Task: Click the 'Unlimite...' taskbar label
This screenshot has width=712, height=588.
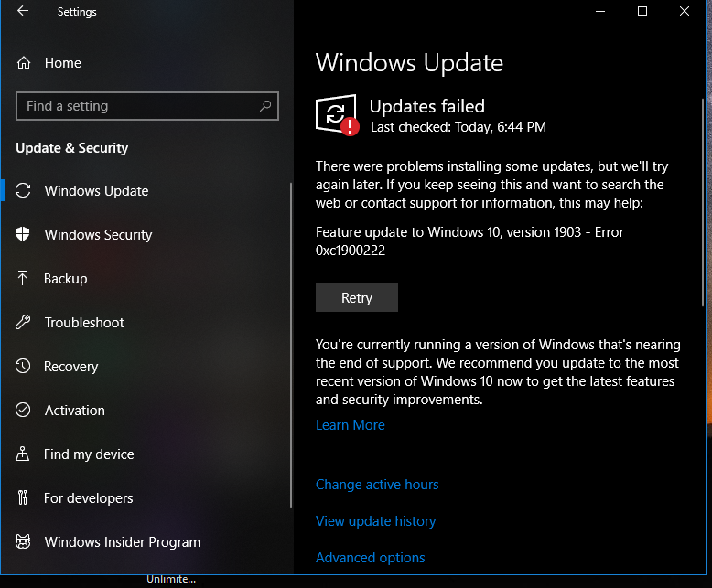Action: click(171, 580)
